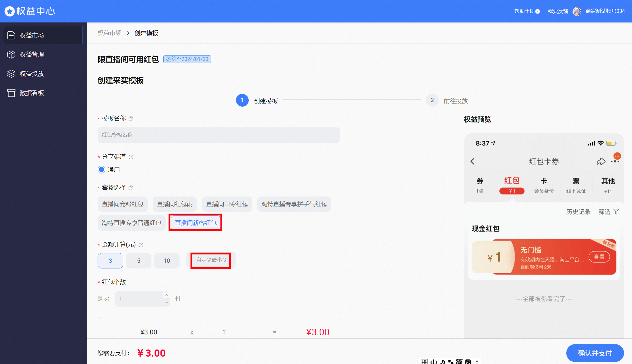Viewport: 632px width, 364px height.
Task: Click the help icon beside 套餐选择
Action: [131, 188]
